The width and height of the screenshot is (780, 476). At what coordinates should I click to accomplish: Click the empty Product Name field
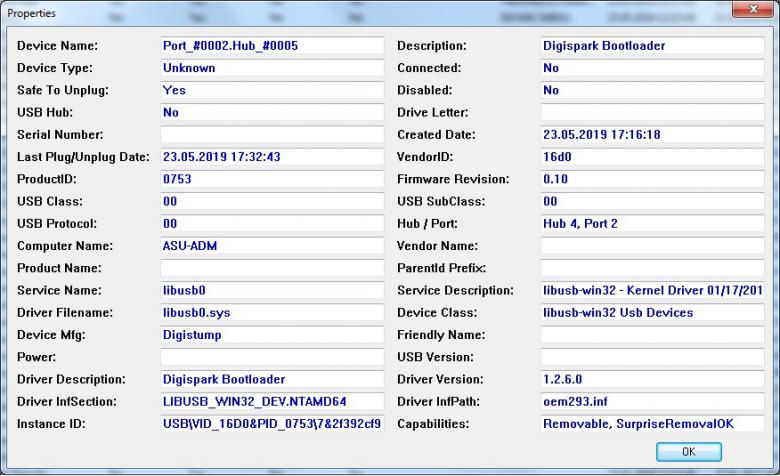272,268
